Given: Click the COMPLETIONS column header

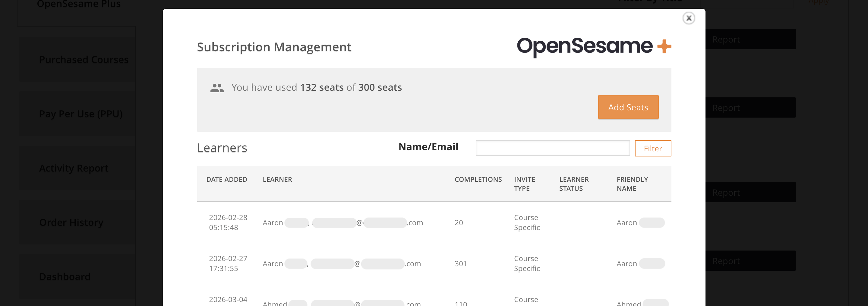Looking at the screenshot, I should [478, 179].
